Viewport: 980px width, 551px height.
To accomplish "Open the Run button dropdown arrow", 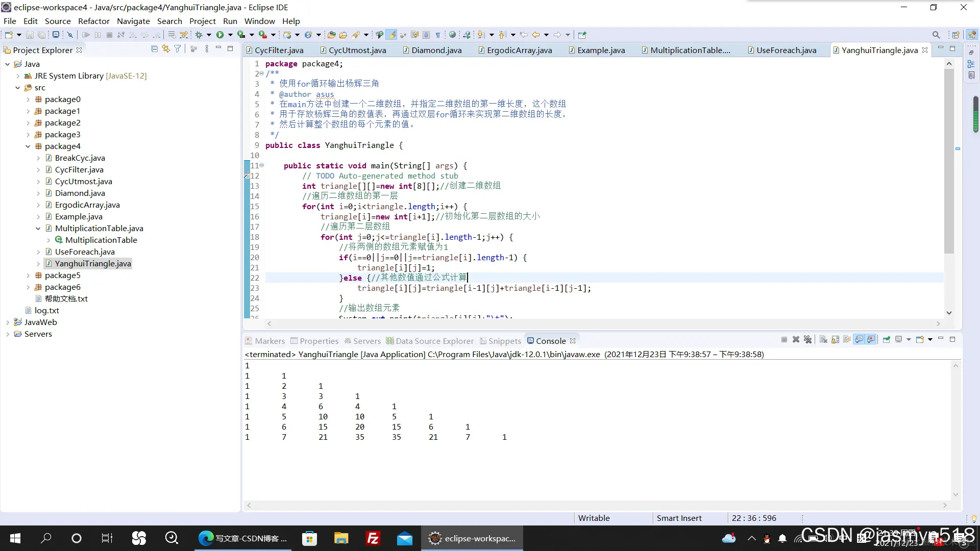I will [230, 35].
